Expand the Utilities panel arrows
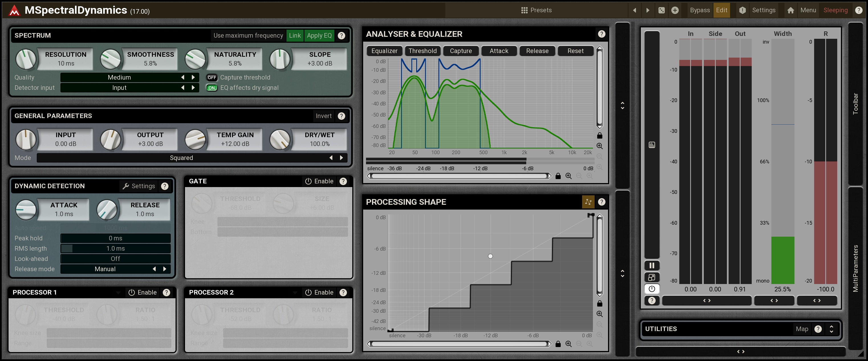This screenshot has height=361, width=868. 831,329
